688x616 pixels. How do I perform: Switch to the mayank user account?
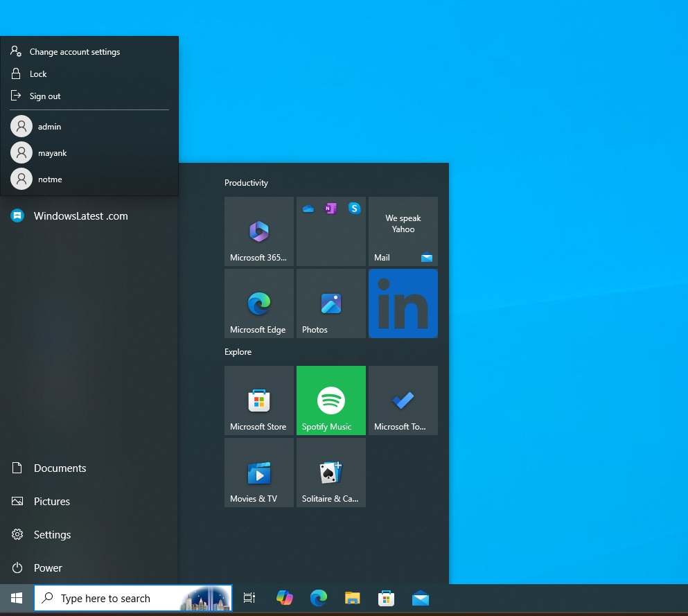coord(52,153)
